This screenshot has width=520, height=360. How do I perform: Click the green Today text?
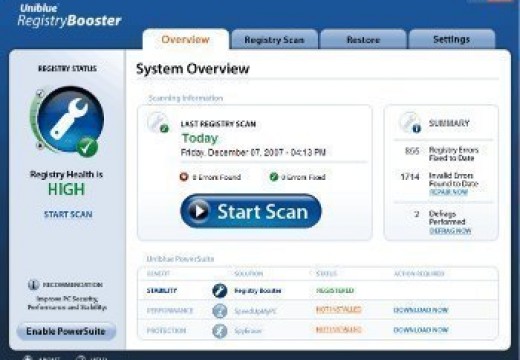[200, 138]
